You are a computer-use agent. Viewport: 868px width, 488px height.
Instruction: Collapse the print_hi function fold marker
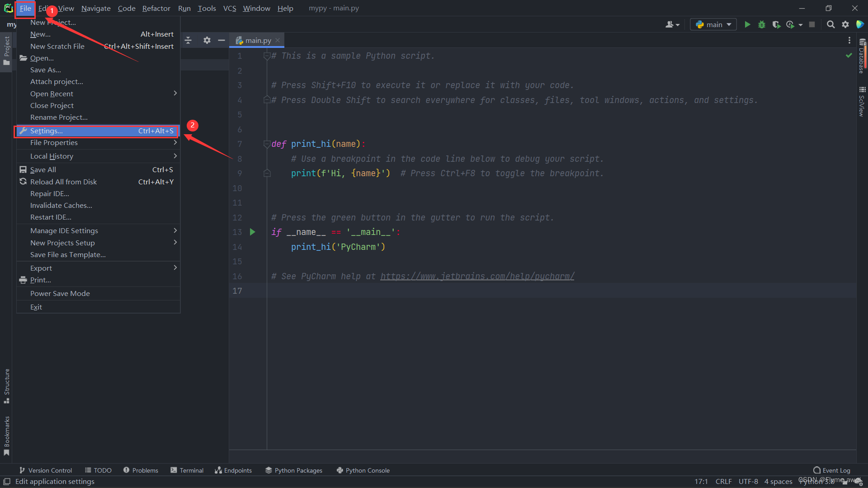(x=267, y=144)
